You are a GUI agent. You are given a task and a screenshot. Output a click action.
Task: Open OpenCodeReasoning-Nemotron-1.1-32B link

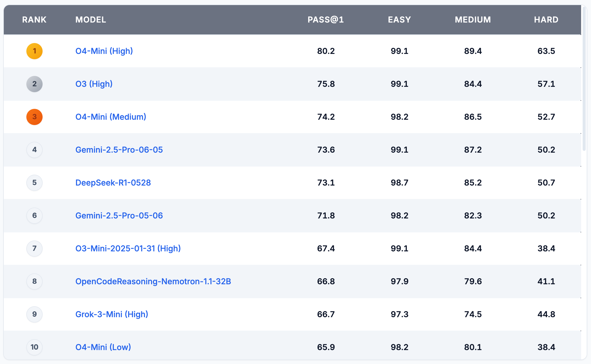(x=153, y=281)
